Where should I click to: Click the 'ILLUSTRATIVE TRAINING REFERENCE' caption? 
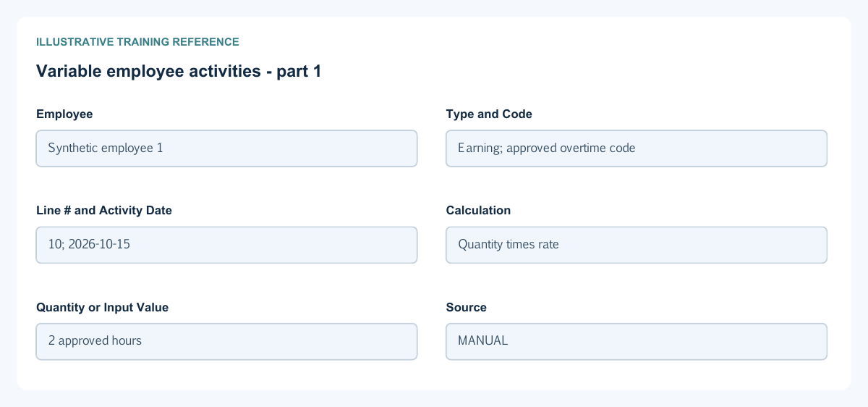pos(137,42)
